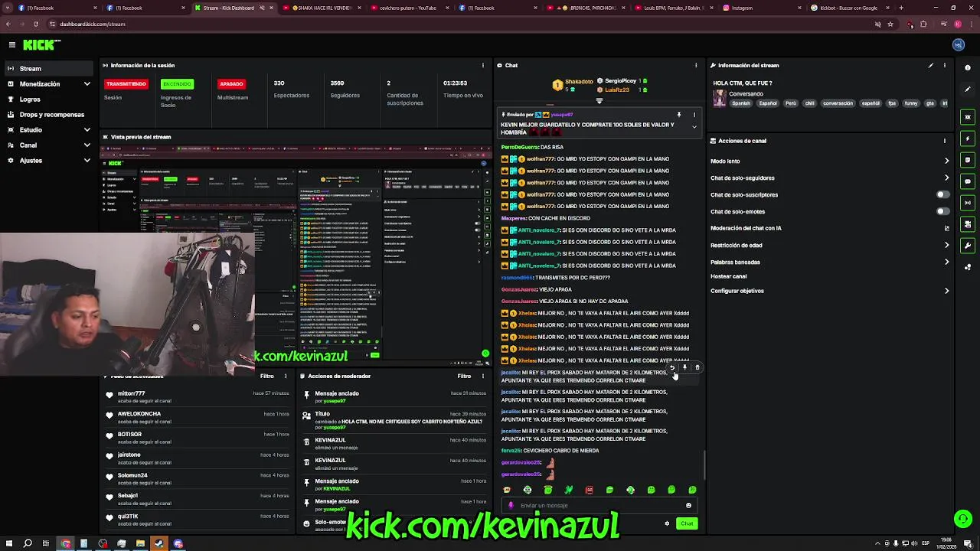The height and width of the screenshot is (551, 980).
Task: Select Stream in the left sidebar
Action: [x=49, y=69]
